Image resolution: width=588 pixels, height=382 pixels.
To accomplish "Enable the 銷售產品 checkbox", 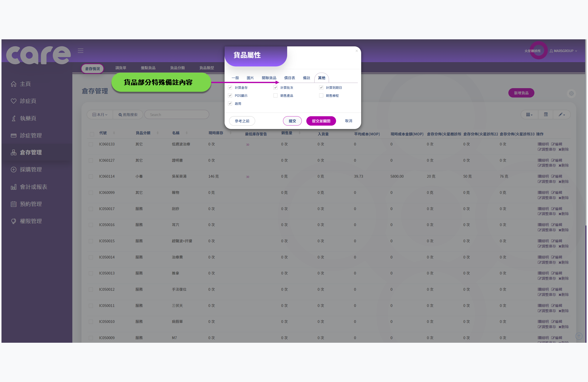I will point(275,95).
